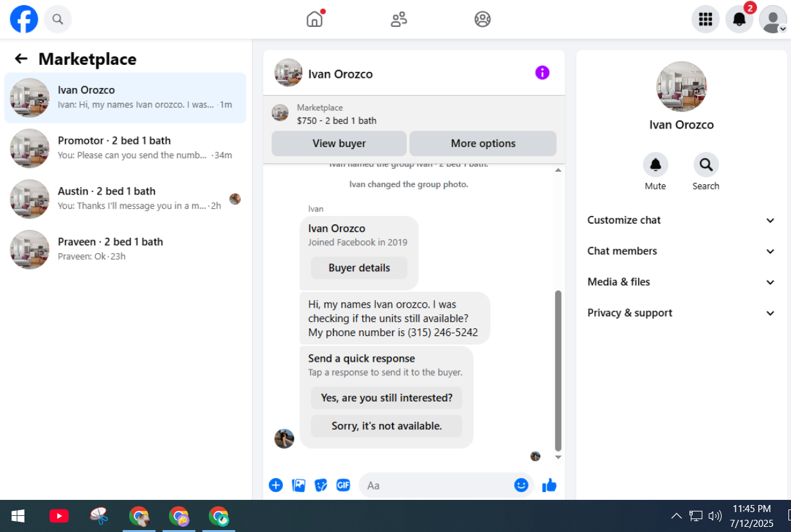Show hidden system tray icons
The image size is (791, 532).
click(677, 515)
